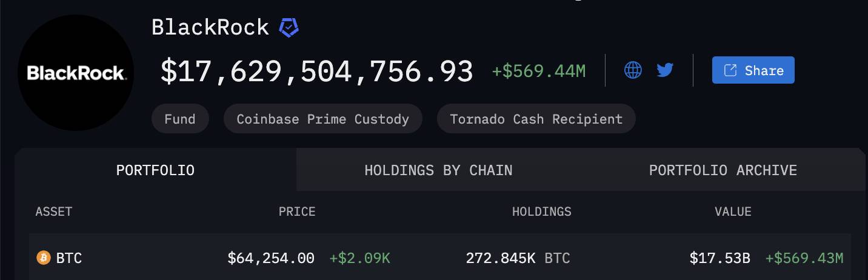The height and width of the screenshot is (280, 868).
Task: Sort by the Price column header
Action: pos(297,212)
